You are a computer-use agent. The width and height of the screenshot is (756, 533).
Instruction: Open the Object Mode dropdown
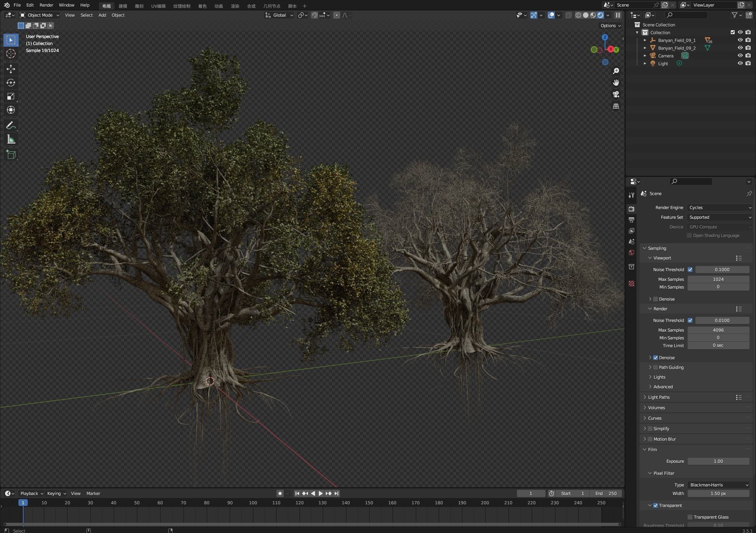click(x=40, y=15)
